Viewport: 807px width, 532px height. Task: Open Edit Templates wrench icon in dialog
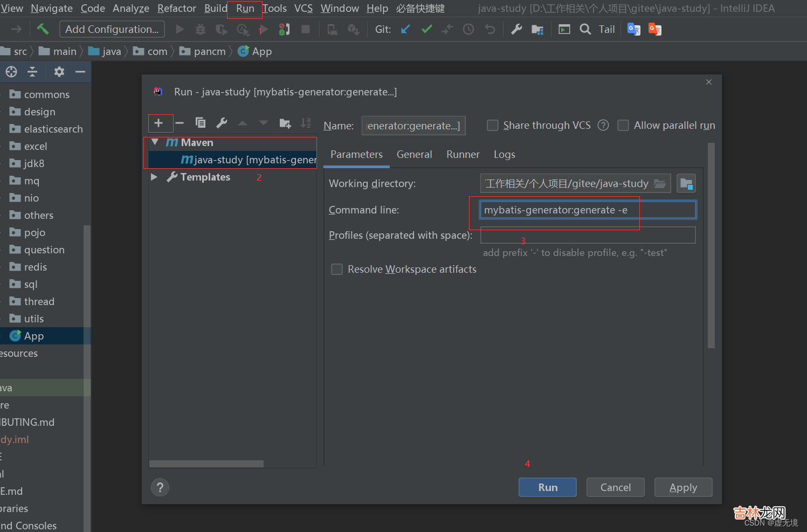(x=222, y=123)
